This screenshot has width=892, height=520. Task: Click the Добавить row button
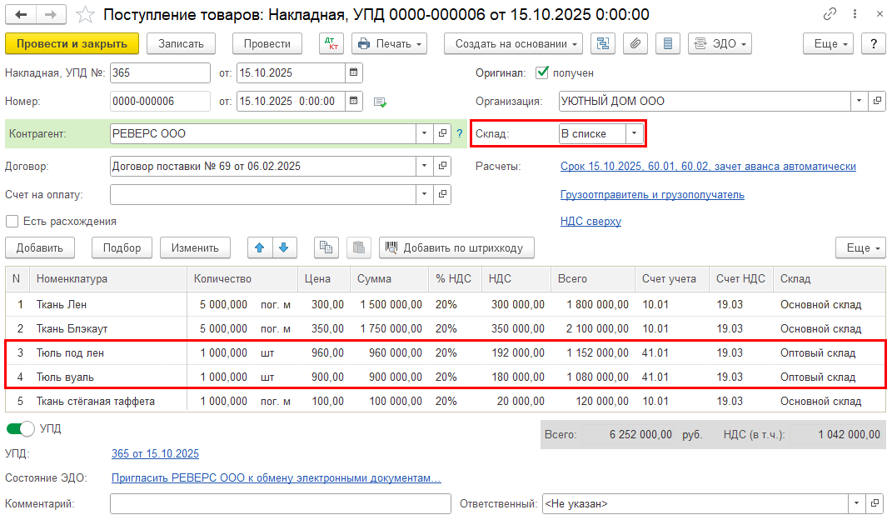point(39,247)
